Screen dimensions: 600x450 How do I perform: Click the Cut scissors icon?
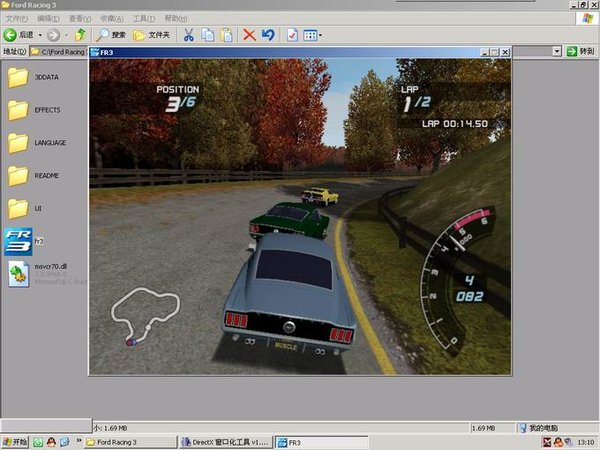[x=187, y=34]
